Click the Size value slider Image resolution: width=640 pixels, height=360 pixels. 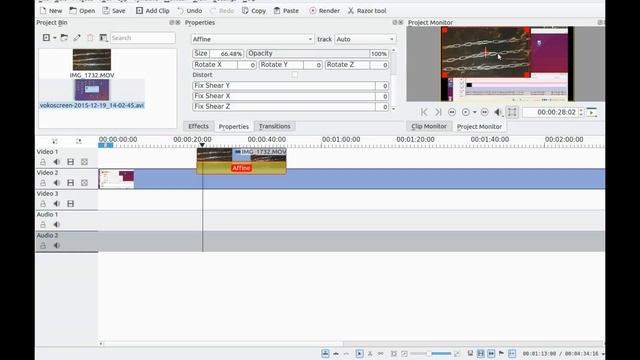218,53
